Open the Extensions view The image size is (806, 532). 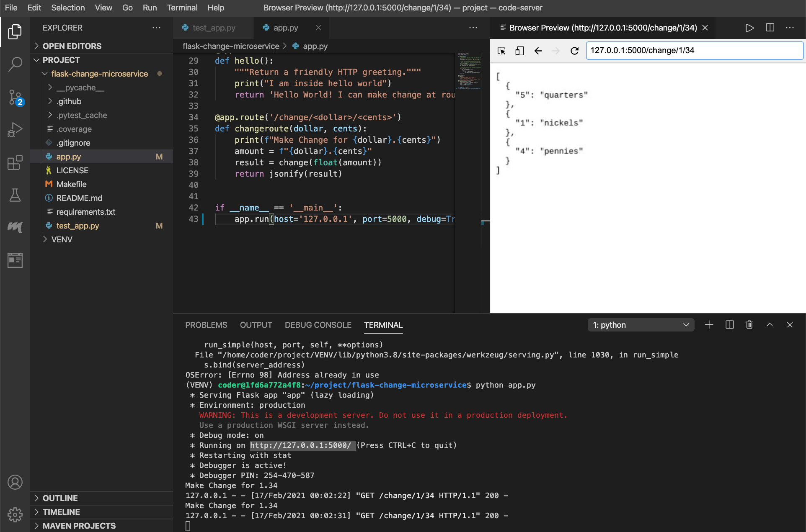coord(15,163)
